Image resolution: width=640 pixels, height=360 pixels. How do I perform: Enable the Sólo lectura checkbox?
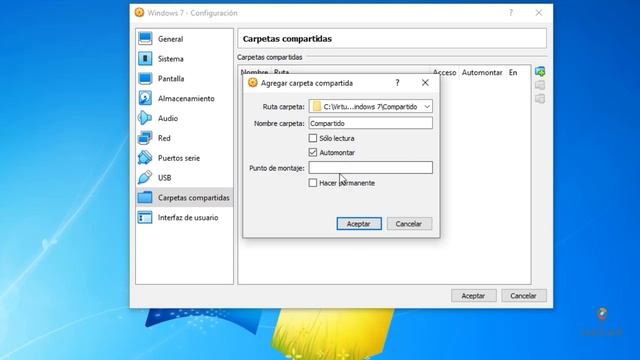[313, 138]
